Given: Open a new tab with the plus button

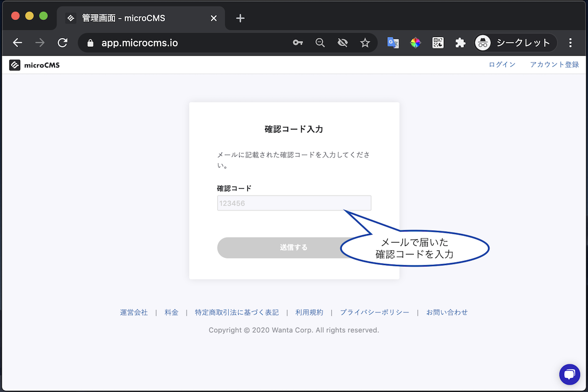Looking at the screenshot, I should (x=240, y=18).
